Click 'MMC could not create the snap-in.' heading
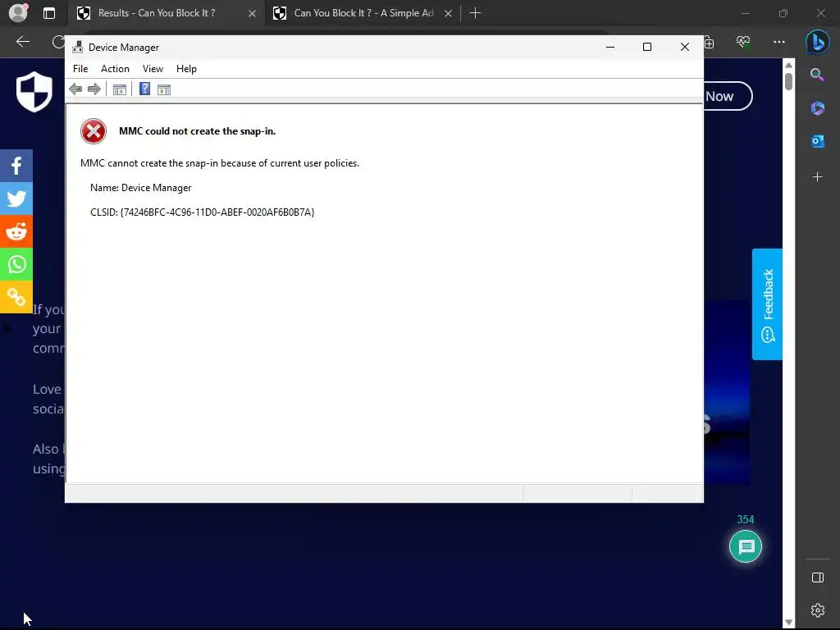840x630 pixels. coord(197,131)
